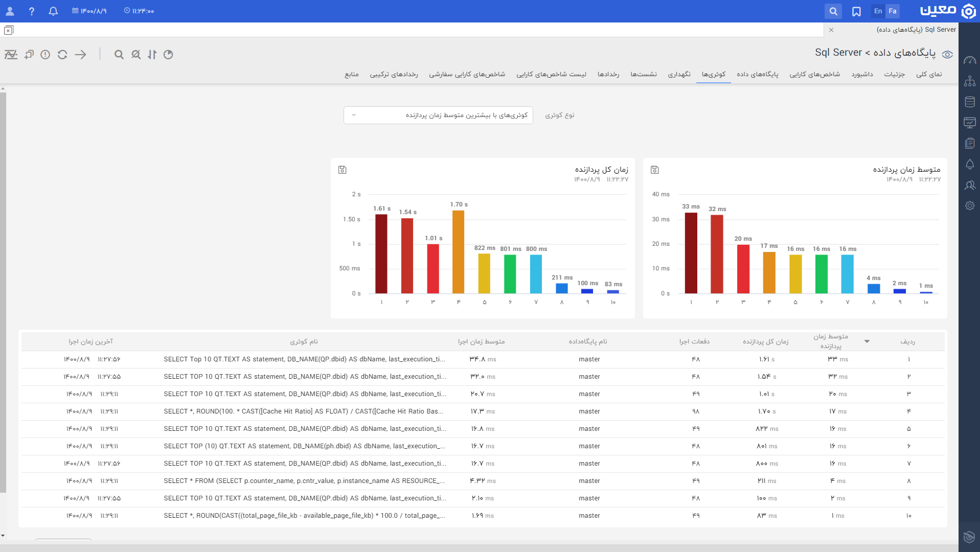Click the sort arrows toolbar icon
Image resolution: width=980 pixels, height=552 pixels.
[x=152, y=54]
